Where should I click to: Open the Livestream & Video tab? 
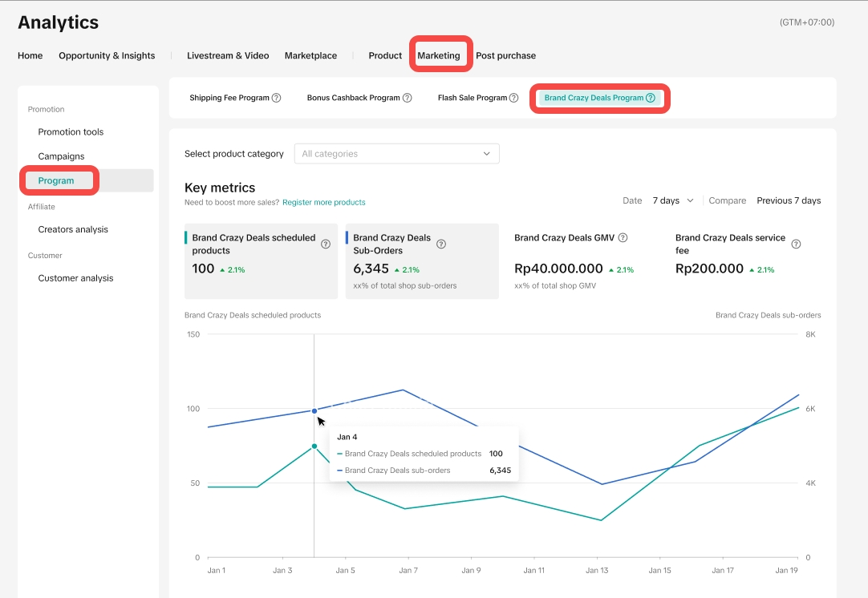pos(228,55)
